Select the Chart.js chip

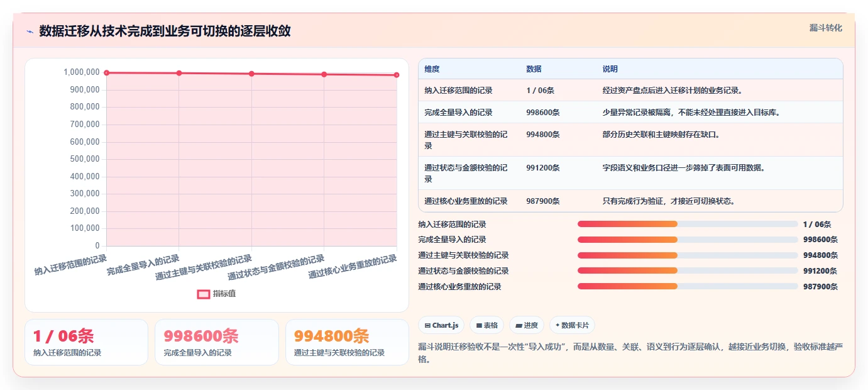pyautogui.click(x=441, y=325)
